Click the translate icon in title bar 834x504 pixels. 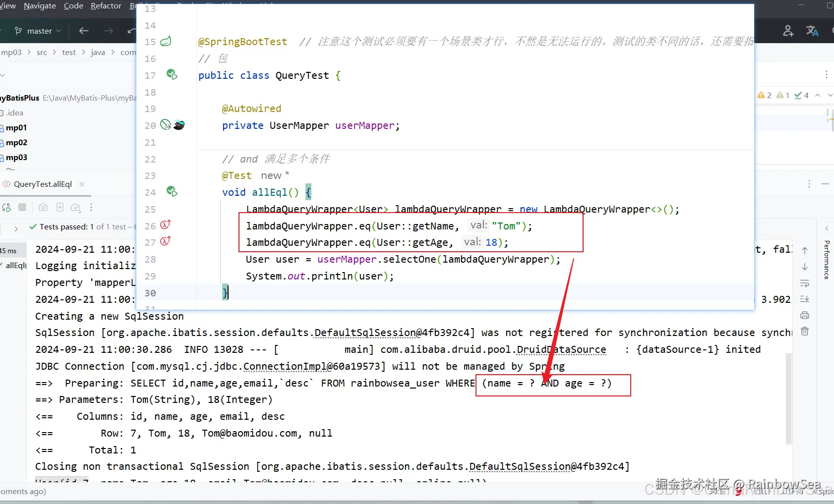(x=812, y=31)
